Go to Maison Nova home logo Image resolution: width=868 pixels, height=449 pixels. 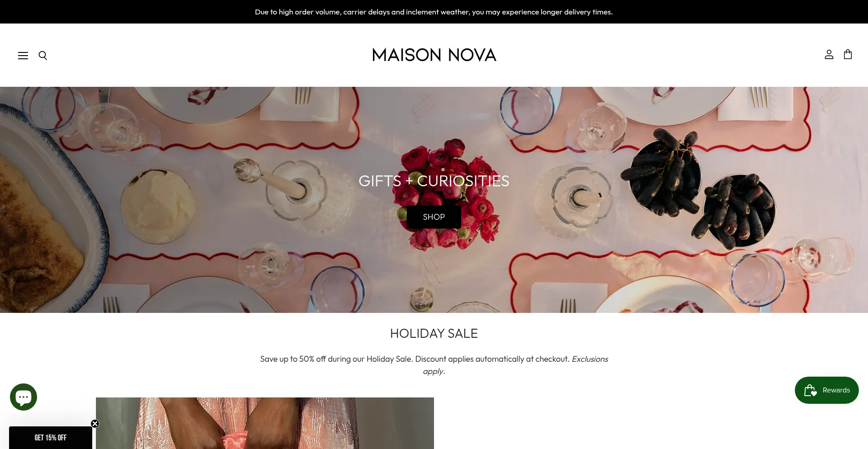pos(434,55)
